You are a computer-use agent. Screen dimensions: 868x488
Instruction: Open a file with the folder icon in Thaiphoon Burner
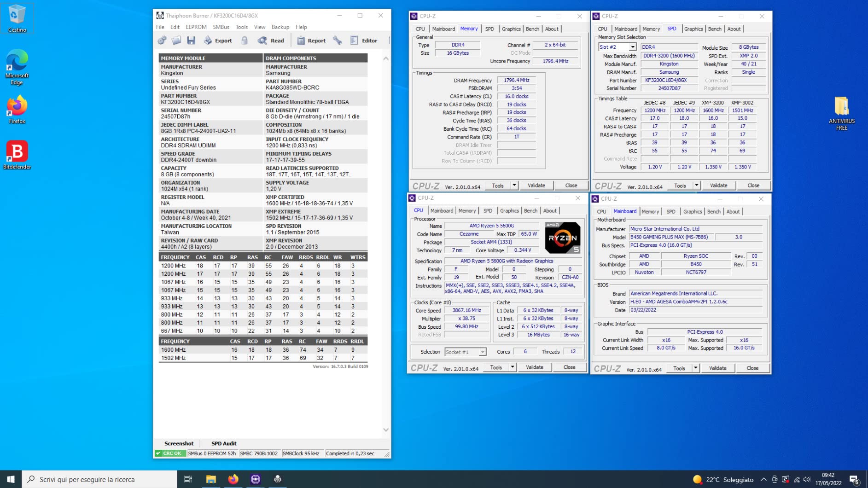point(176,41)
